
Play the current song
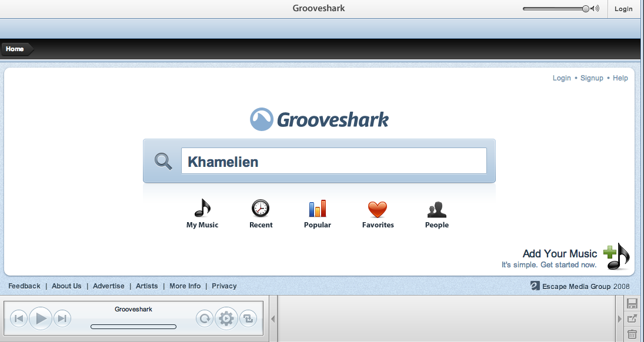click(x=41, y=318)
